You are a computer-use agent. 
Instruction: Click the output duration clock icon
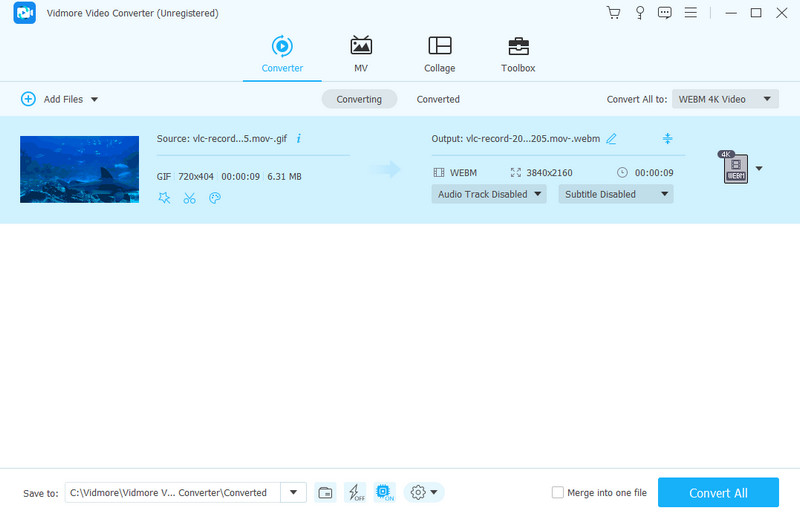click(622, 173)
